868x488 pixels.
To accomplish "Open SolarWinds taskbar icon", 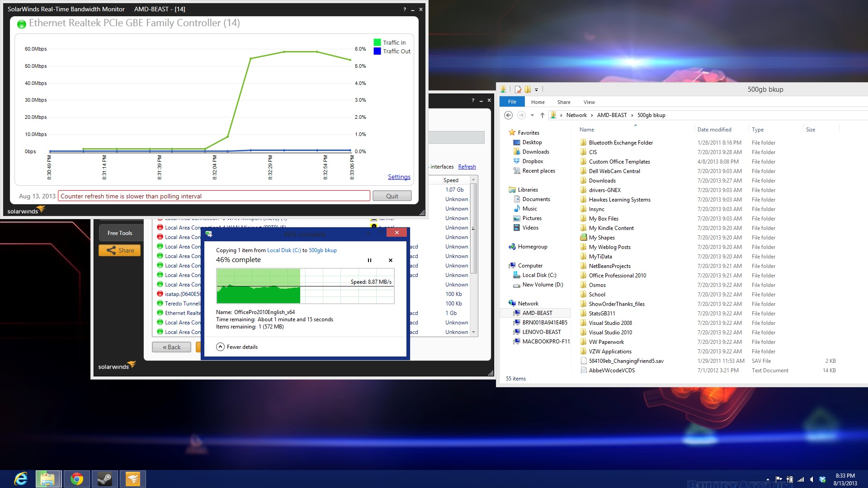I will pyautogui.click(x=133, y=479).
